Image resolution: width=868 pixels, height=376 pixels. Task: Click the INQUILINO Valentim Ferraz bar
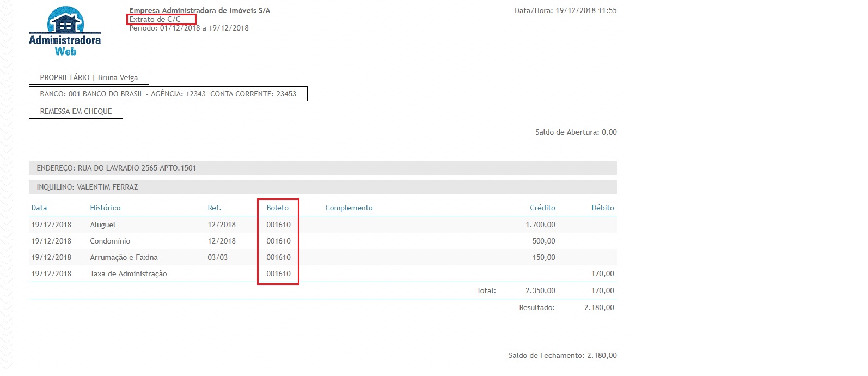pos(322,187)
